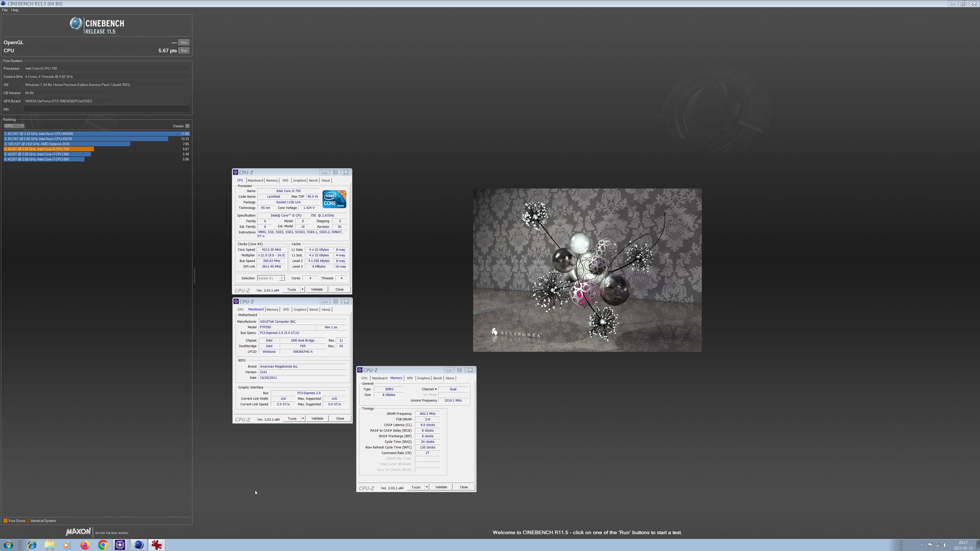
Task: Run the CPU benchmark test
Action: click(184, 51)
